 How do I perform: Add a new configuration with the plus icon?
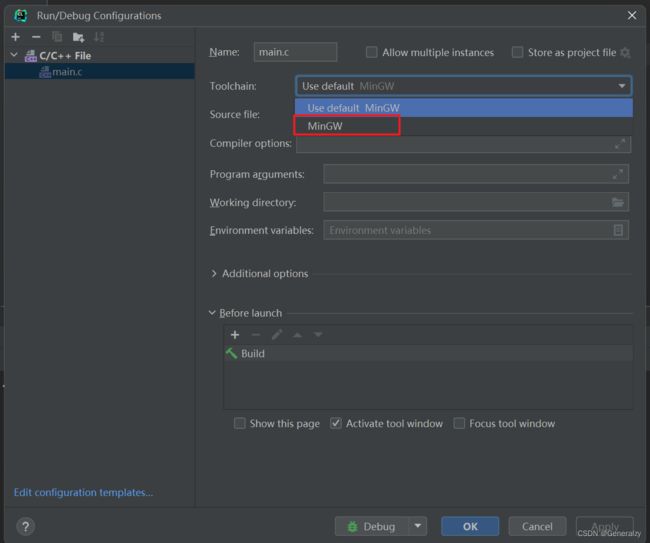16,37
